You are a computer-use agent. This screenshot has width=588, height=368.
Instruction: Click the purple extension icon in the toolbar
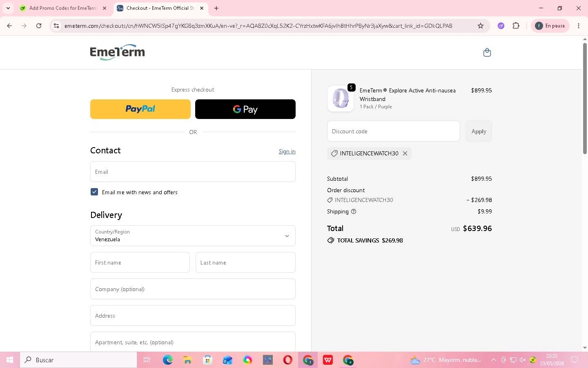501,26
